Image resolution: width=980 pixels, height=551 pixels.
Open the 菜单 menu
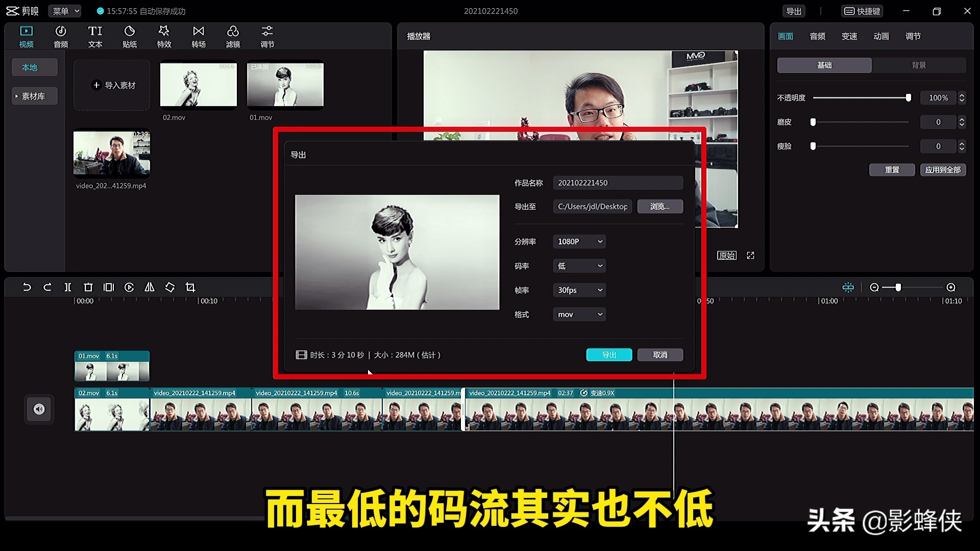[x=64, y=11]
